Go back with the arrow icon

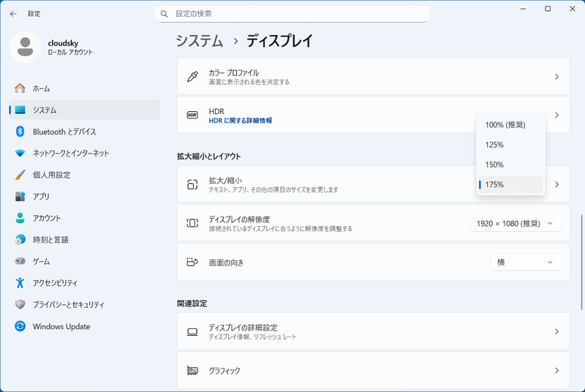[13, 14]
